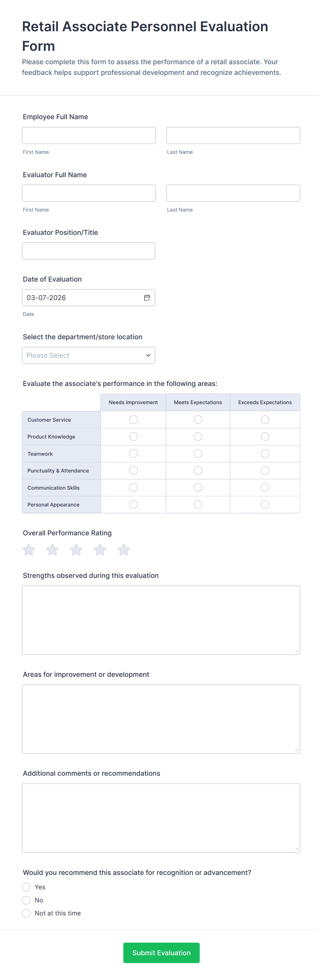
Task: Set Communication Skills to Needs Improvement
Action: click(x=133, y=487)
